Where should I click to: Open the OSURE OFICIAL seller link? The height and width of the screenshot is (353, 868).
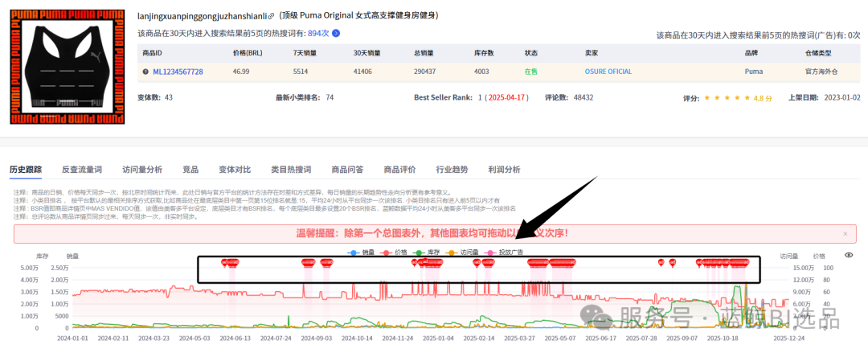click(608, 72)
